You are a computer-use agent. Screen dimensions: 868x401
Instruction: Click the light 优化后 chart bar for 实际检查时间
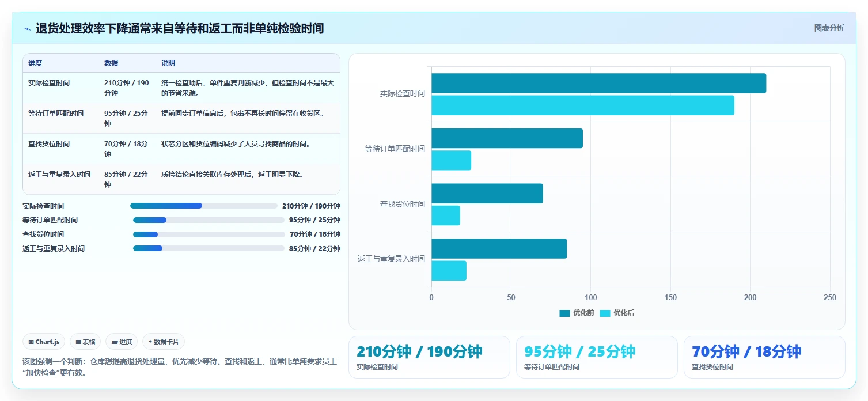pyautogui.click(x=583, y=105)
